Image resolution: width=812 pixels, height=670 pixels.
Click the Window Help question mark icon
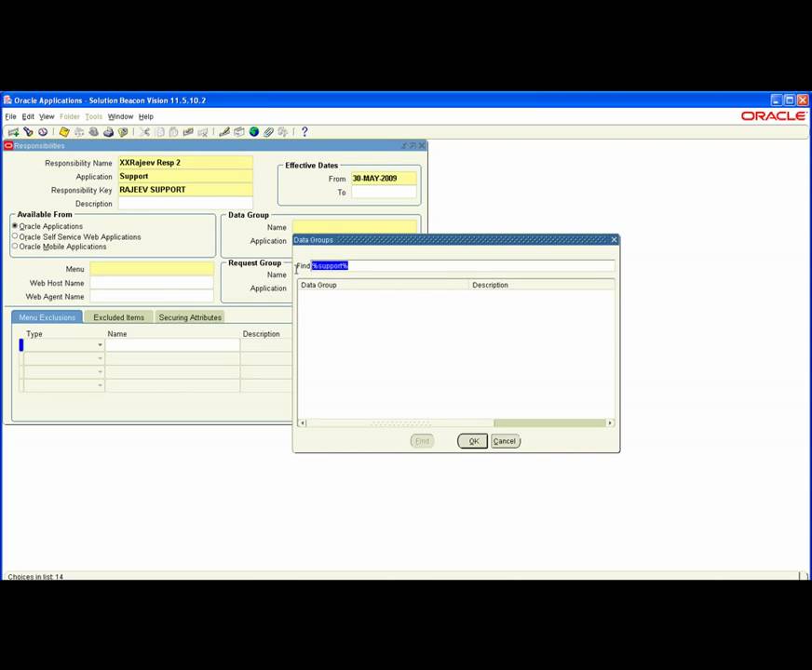pyautogui.click(x=304, y=132)
